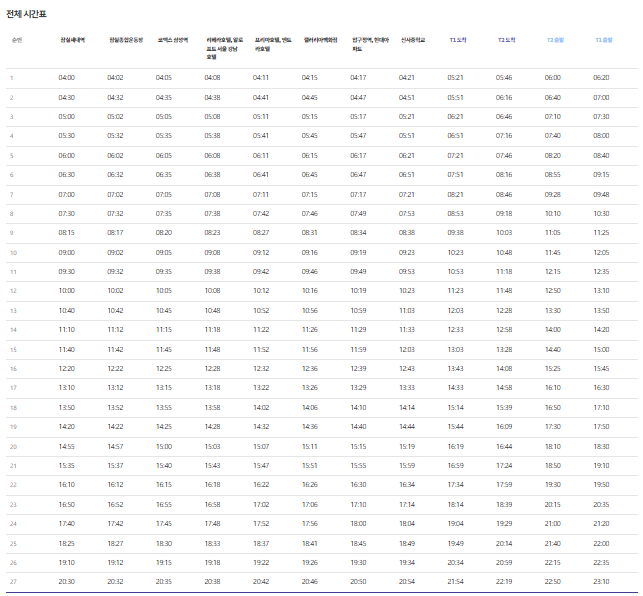Click T1 출발 time 16:30 in row 17
Image resolution: width=643 pixels, height=596 pixels.
(x=601, y=387)
